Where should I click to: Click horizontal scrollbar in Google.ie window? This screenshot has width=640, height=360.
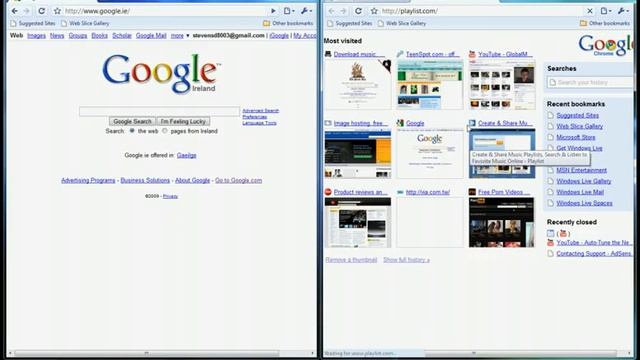pyautogui.click(x=146, y=353)
